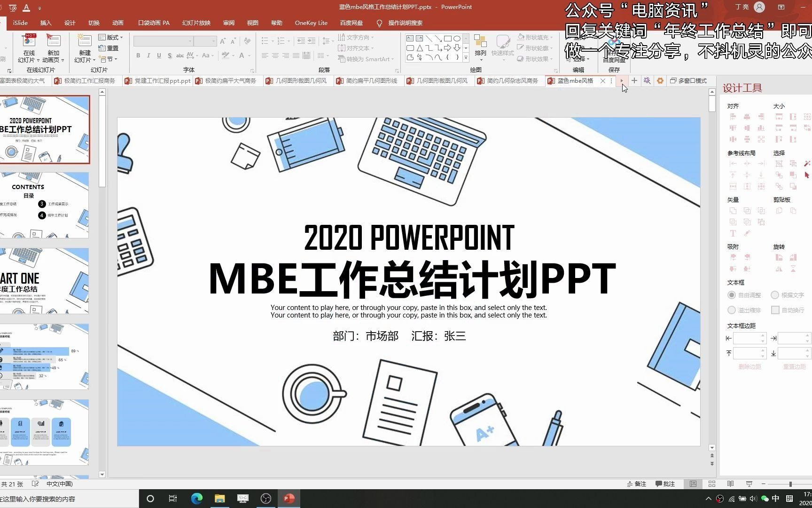
Task: Switch to slide sorter view
Action: point(712,484)
